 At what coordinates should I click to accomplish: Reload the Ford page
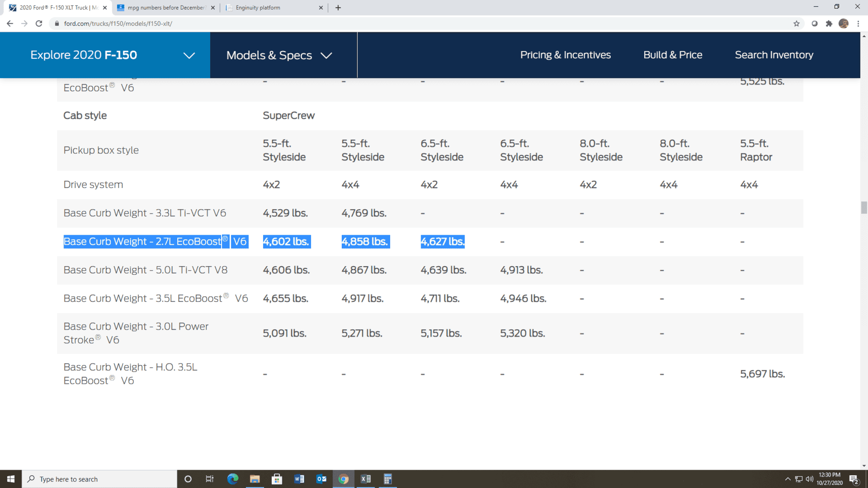click(39, 23)
